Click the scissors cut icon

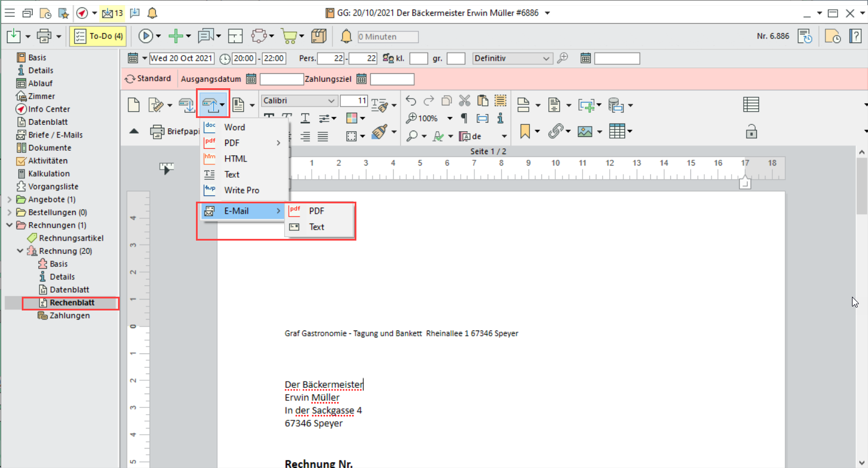click(465, 101)
